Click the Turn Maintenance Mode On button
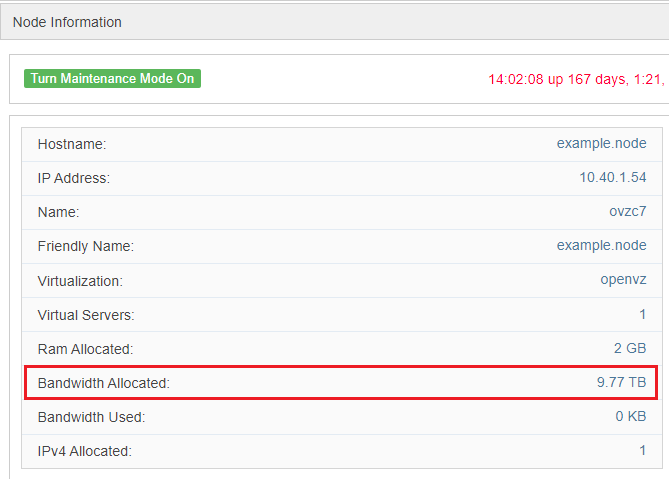669x479 pixels. 112,78
